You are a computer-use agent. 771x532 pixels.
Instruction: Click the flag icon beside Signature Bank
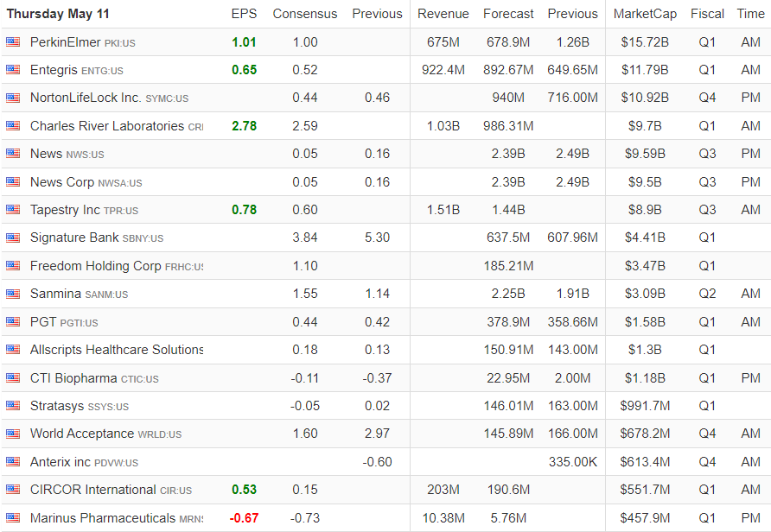[x=13, y=237]
